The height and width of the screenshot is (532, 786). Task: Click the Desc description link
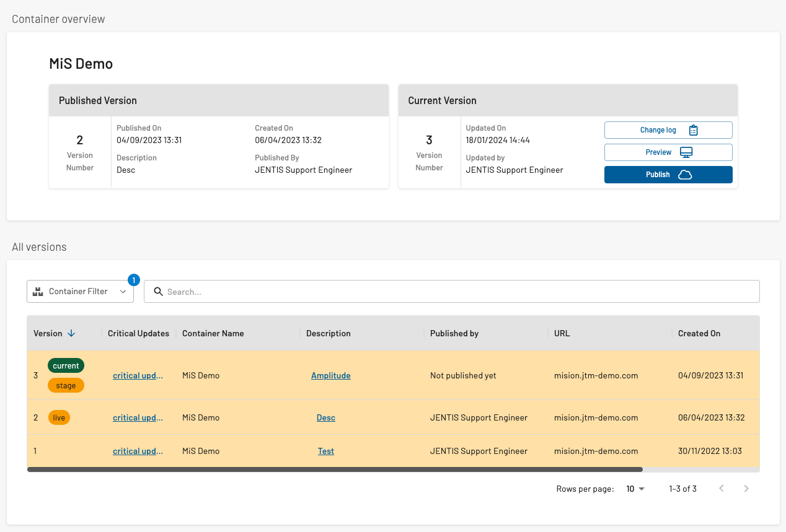click(x=325, y=417)
